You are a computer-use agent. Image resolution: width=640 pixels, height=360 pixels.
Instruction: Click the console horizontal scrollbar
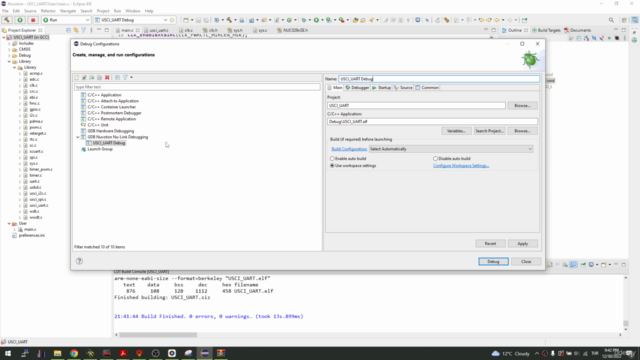158,335
